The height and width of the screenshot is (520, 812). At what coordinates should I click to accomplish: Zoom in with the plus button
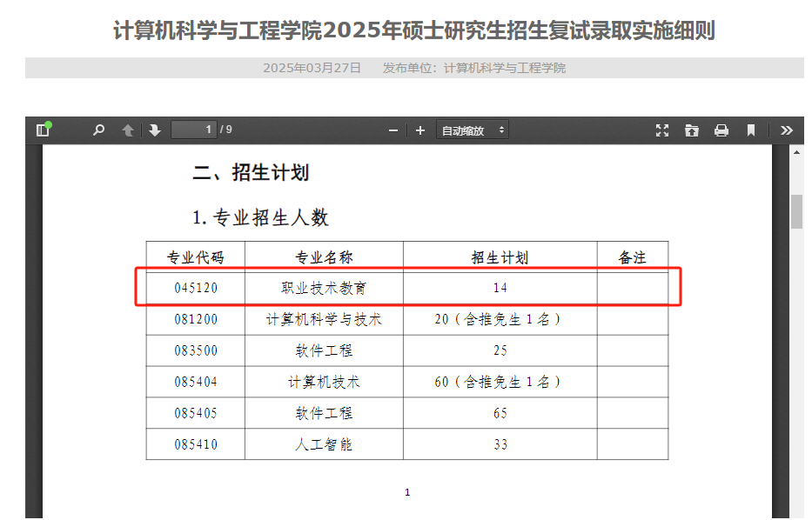point(420,131)
